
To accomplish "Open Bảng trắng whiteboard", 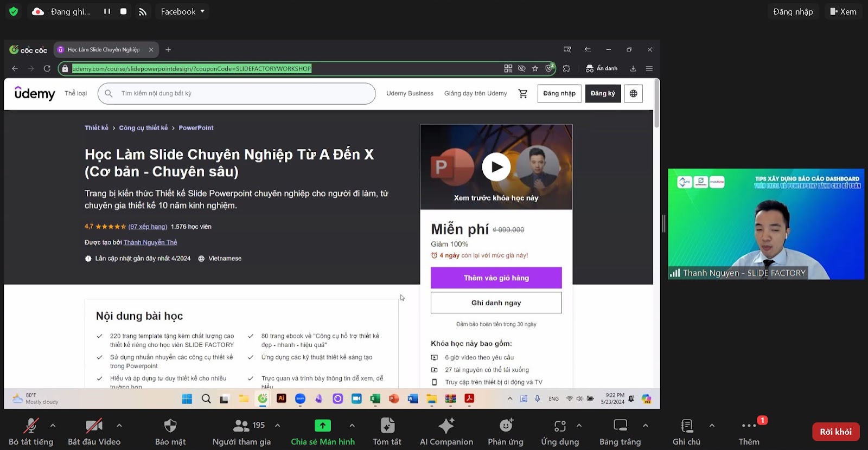I will coord(620,432).
